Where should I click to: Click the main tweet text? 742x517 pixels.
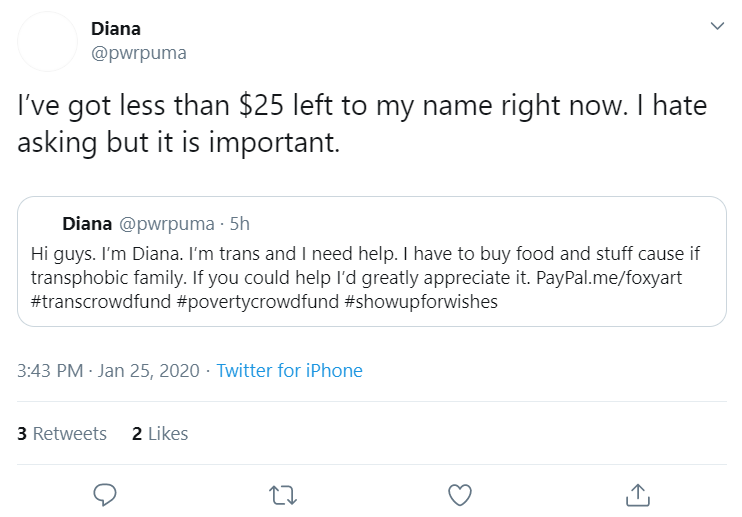click(x=362, y=123)
